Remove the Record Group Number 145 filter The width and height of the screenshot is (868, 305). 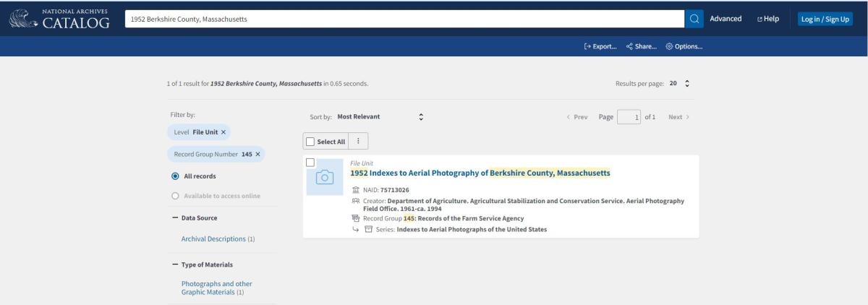click(258, 154)
